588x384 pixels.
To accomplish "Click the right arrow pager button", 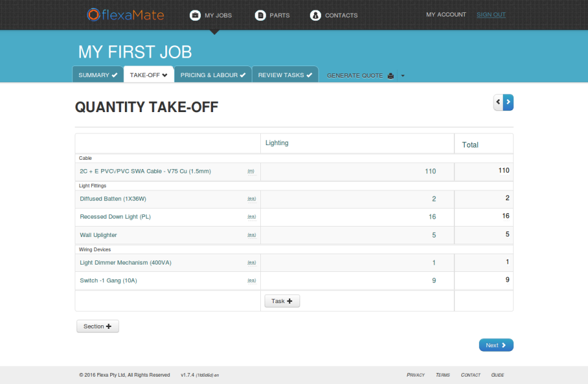I will [x=508, y=102].
